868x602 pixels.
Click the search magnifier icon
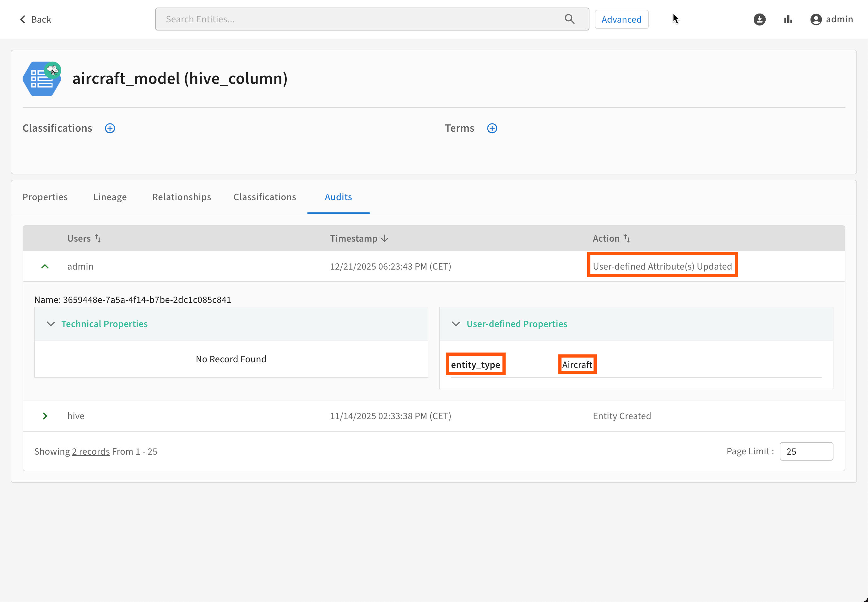[x=569, y=19]
